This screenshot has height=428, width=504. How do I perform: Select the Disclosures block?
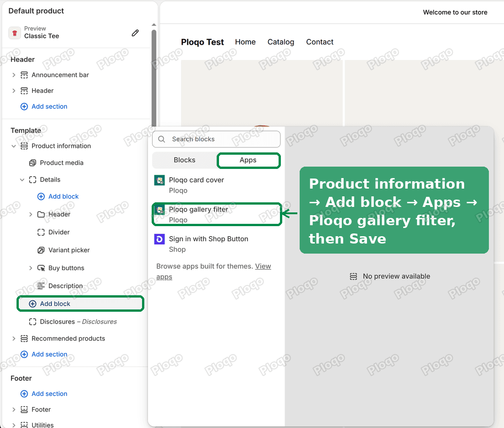coord(78,322)
